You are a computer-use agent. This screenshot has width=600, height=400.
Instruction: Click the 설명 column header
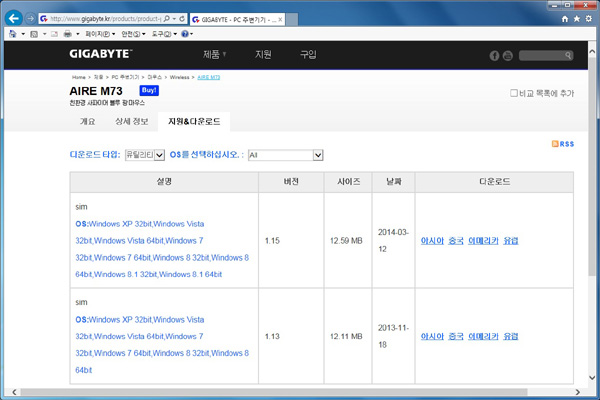tap(164, 182)
